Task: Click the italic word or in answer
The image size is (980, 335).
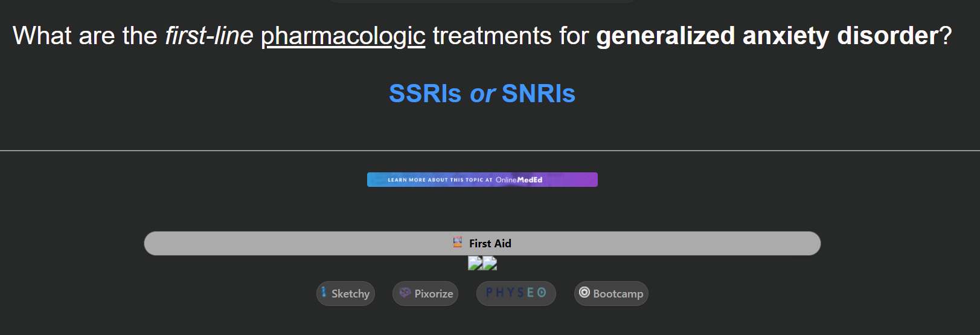Action: [x=482, y=94]
